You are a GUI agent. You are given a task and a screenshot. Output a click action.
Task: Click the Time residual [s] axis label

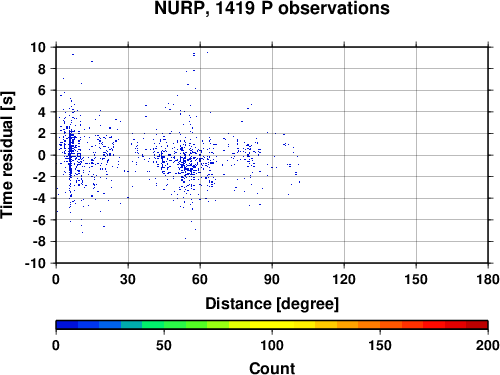pyautogui.click(x=7, y=155)
